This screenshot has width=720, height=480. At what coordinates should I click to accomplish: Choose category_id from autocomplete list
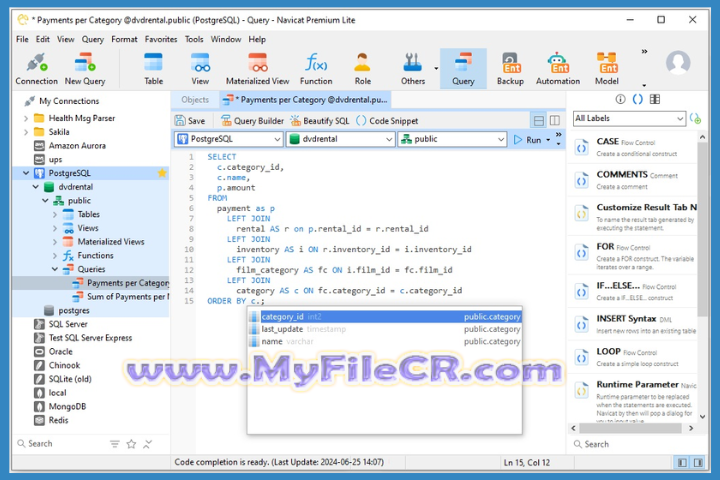coord(385,317)
